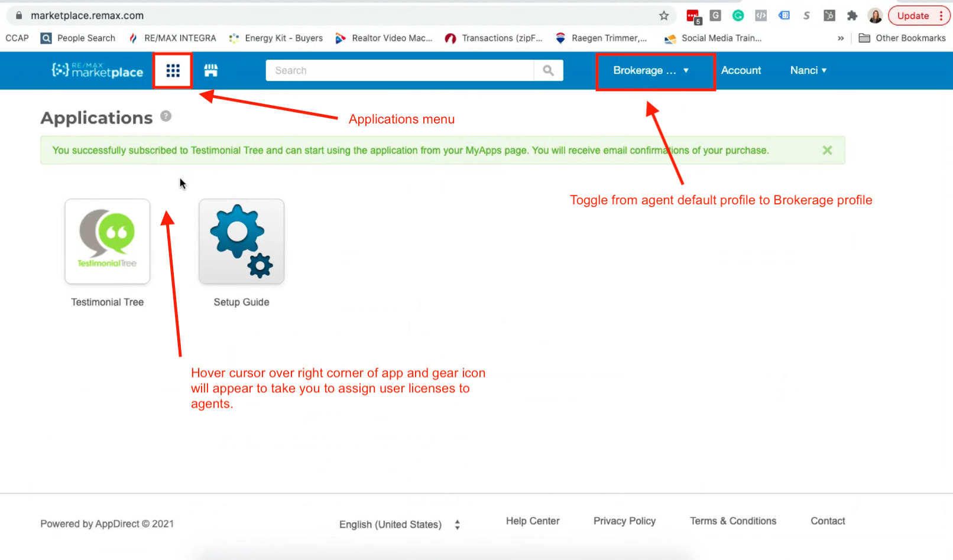Viewport: 953px width, 560px height.
Task: Open the Privacy Policy link
Action: click(x=625, y=521)
